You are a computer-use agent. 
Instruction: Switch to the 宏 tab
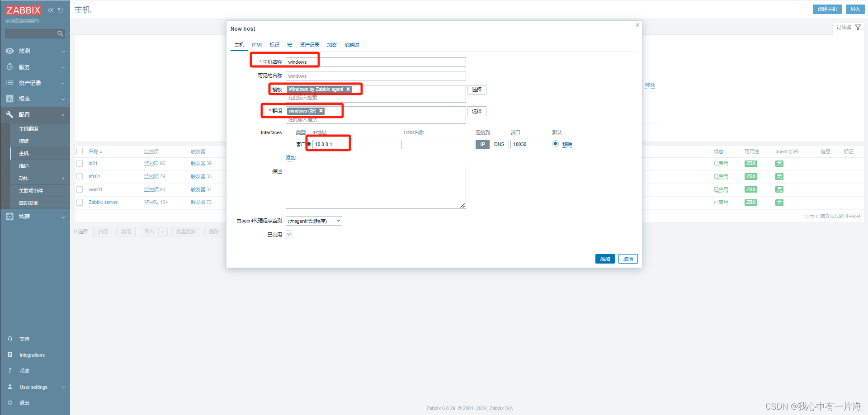290,45
